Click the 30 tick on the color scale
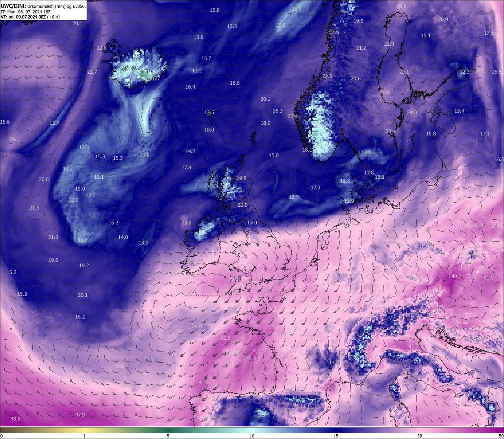 420,436
